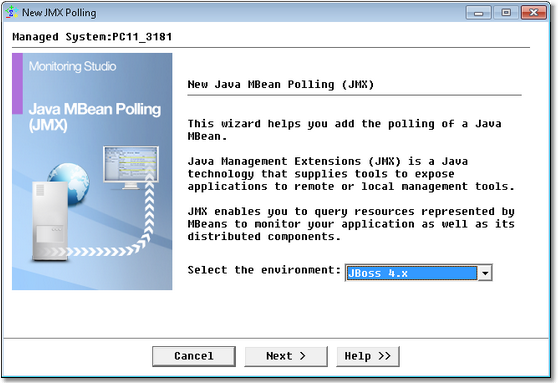Click the 'New Java MBean Polling (JMX)' heading
This screenshot has height=385, width=558.
[281, 85]
